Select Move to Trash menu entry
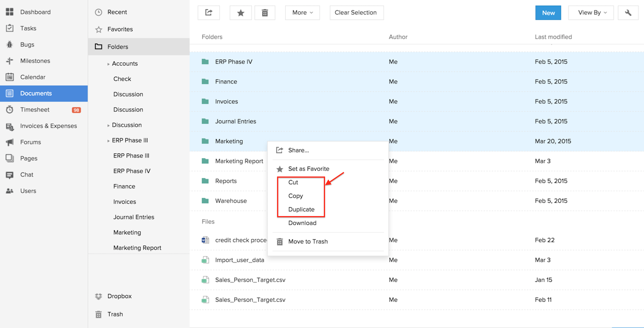Image resolution: width=644 pixels, height=328 pixels. pyautogui.click(x=308, y=241)
